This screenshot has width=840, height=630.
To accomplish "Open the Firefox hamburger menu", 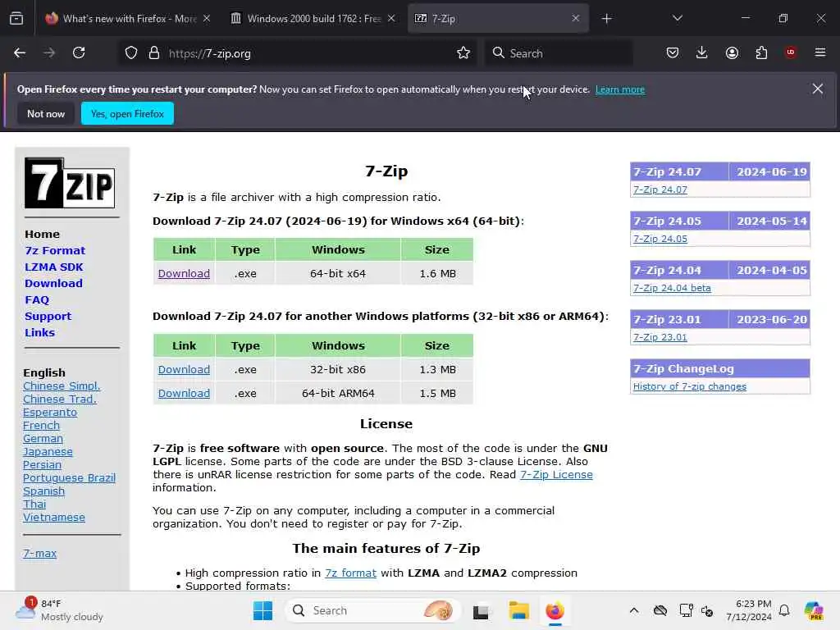I will (820, 52).
